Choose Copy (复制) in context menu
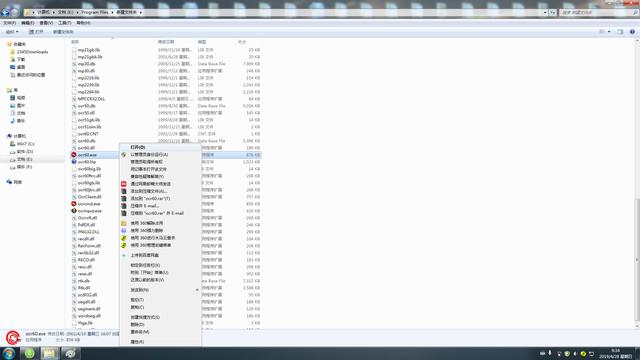The width and height of the screenshot is (640, 360). pyautogui.click(x=137, y=307)
